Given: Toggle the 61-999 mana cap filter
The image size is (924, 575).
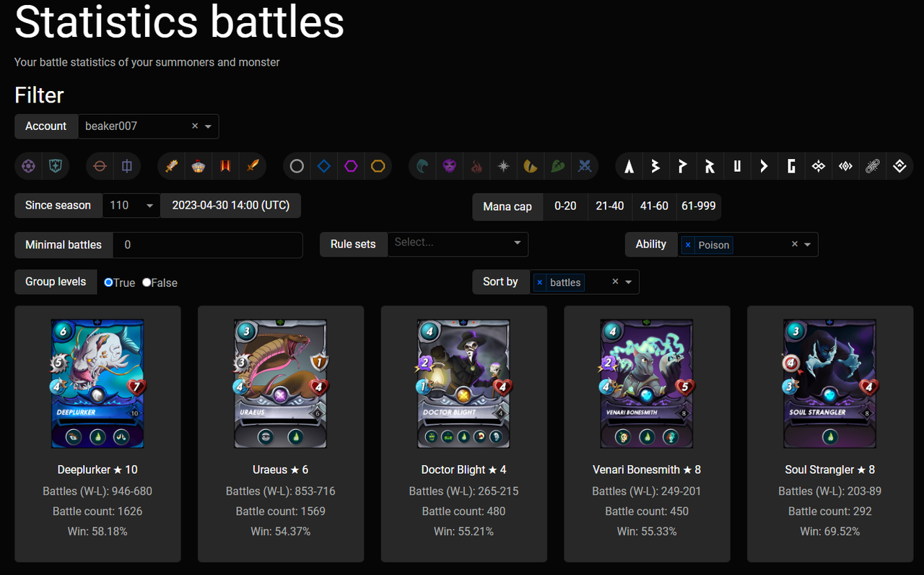Looking at the screenshot, I should tap(698, 206).
